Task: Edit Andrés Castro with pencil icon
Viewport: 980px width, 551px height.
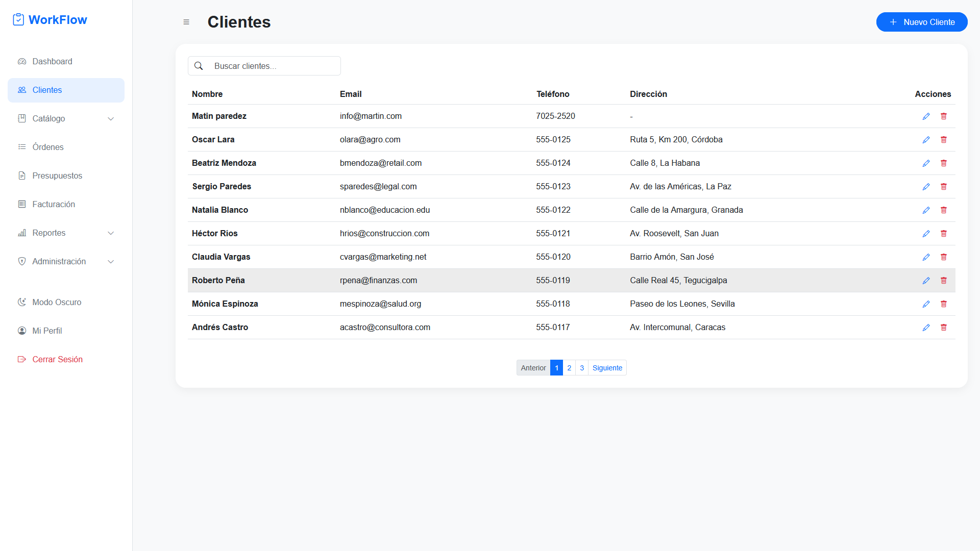Action: pos(926,328)
